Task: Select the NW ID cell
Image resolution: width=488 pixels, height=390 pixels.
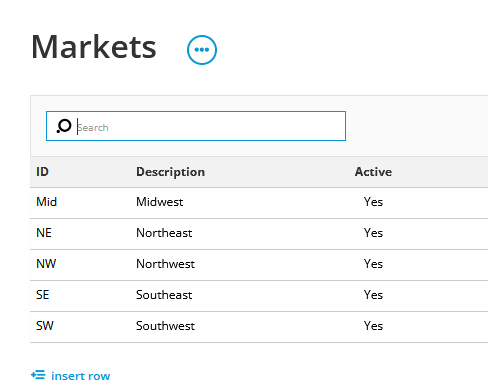Action: tap(46, 264)
